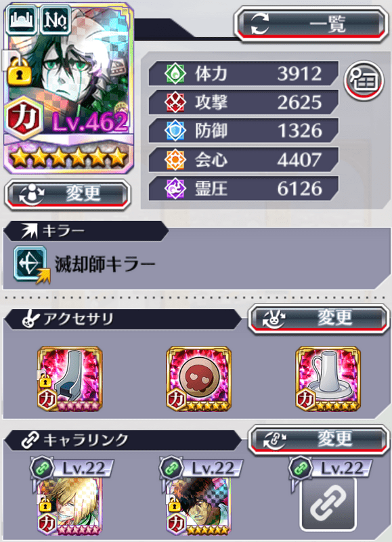Open the empty character link slot
392x542 pixels.
[328, 504]
